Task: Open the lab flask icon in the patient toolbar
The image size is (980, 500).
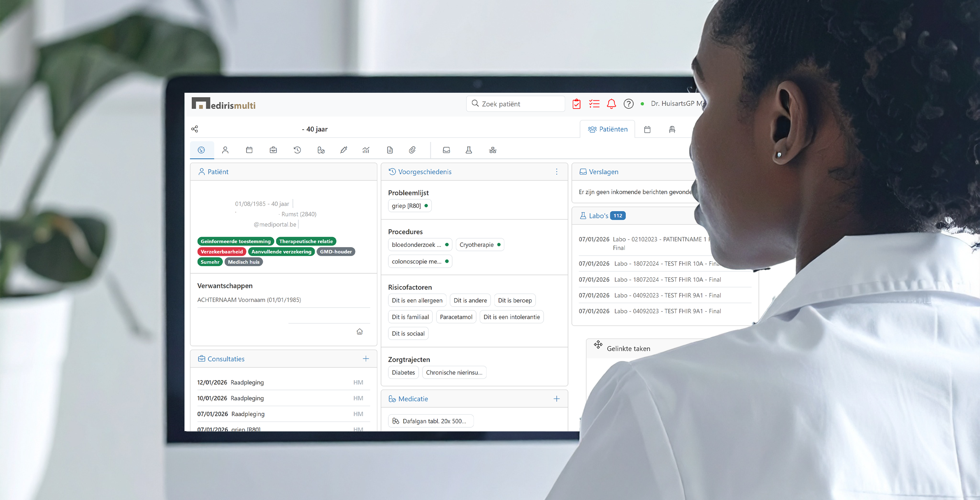Action: [469, 150]
